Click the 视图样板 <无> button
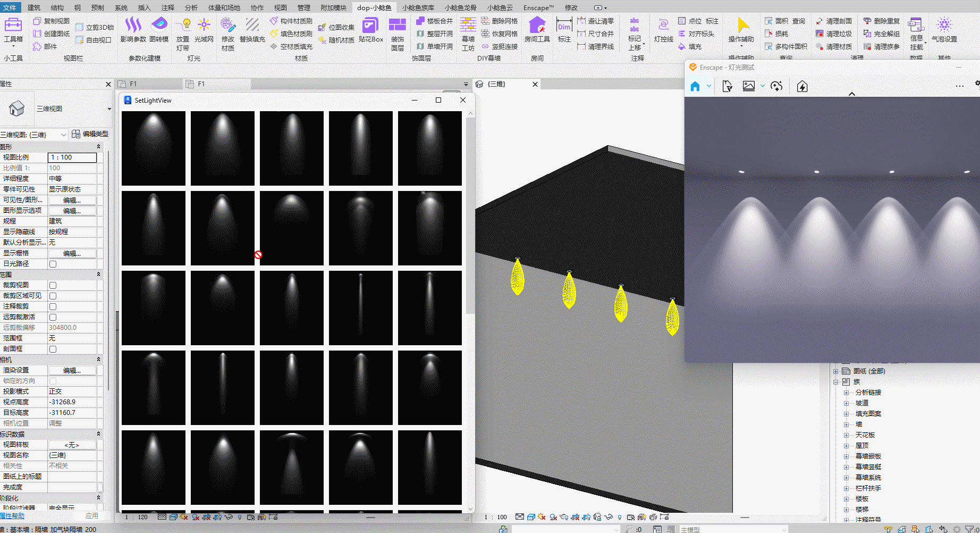Image resolution: width=980 pixels, height=533 pixels. [x=72, y=445]
